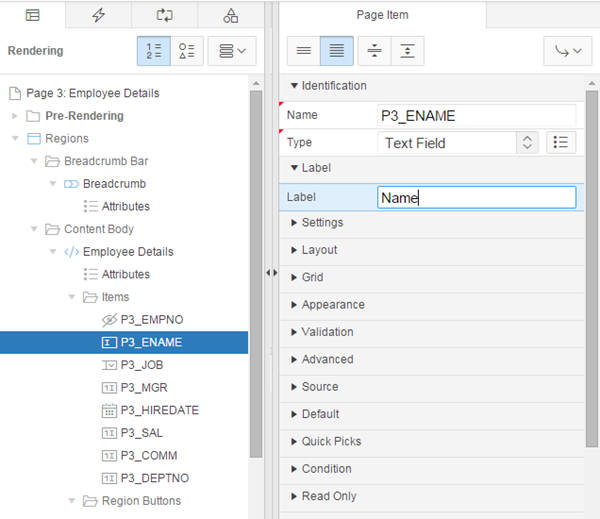Click the P3_HIREDATE calendar icon

point(109,411)
